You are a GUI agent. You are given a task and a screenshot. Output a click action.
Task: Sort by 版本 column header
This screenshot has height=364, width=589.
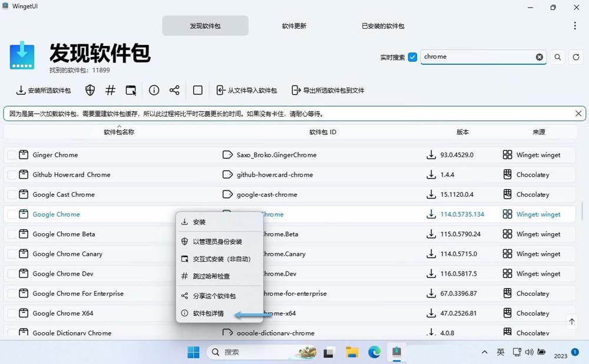(x=462, y=132)
